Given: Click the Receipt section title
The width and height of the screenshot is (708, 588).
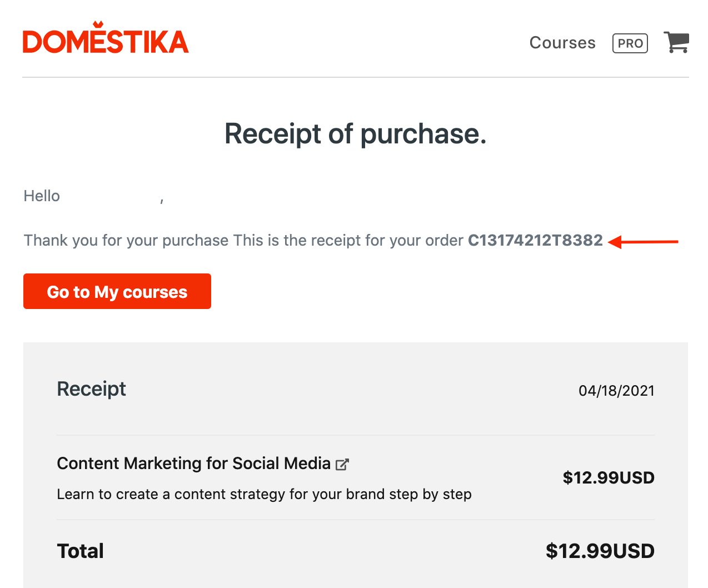Looking at the screenshot, I should click(92, 389).
